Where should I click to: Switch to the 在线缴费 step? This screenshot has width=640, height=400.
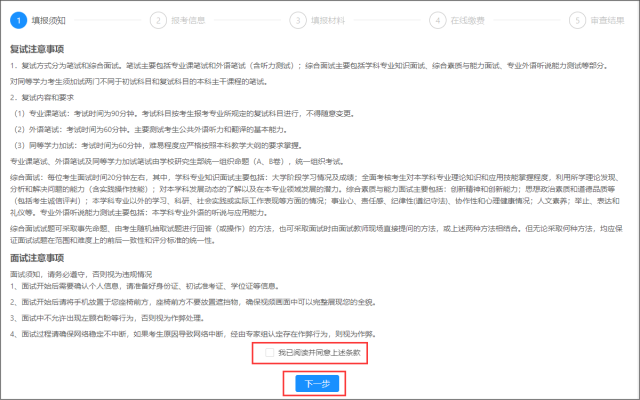coord(467,18)
